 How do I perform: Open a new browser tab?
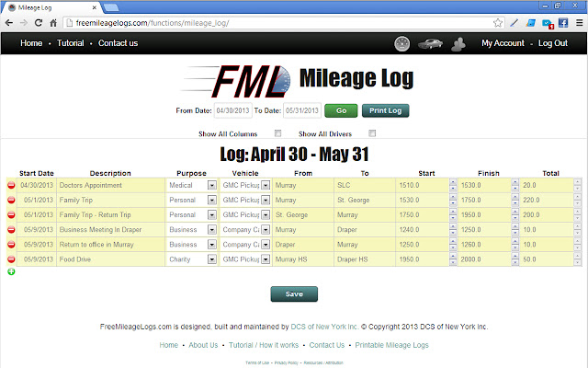click(x=111, y=7)
